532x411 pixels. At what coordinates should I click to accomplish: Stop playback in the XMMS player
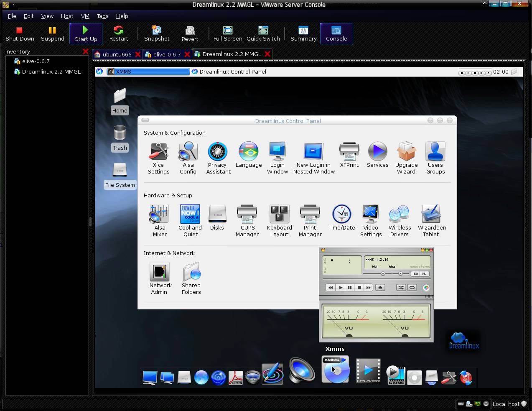pos(359,288)
